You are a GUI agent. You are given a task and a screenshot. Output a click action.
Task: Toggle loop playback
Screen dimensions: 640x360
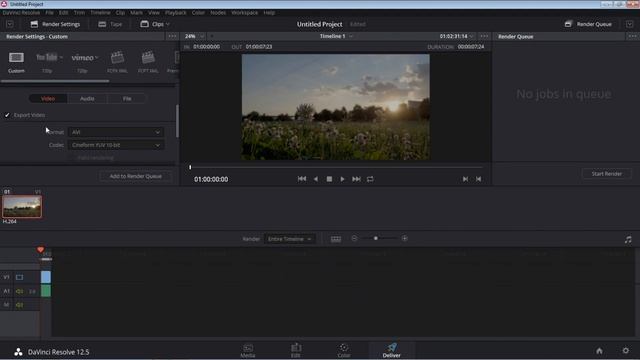click(370, 179)
